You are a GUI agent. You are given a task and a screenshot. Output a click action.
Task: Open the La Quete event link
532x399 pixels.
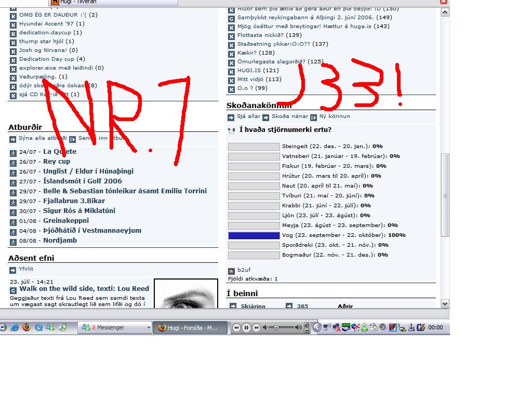60,151
